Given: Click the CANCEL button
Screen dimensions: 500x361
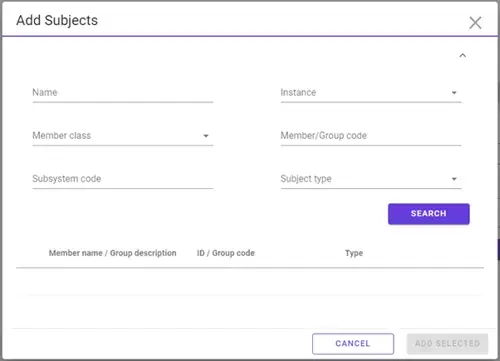Looking at the screenshot, I should coord(353,344).
